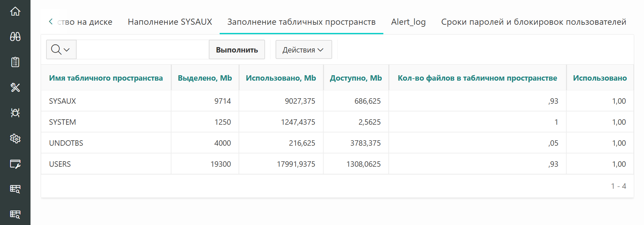
Task: Open the window with wrench sidebar icon
Action: click(x=15, y=164)
